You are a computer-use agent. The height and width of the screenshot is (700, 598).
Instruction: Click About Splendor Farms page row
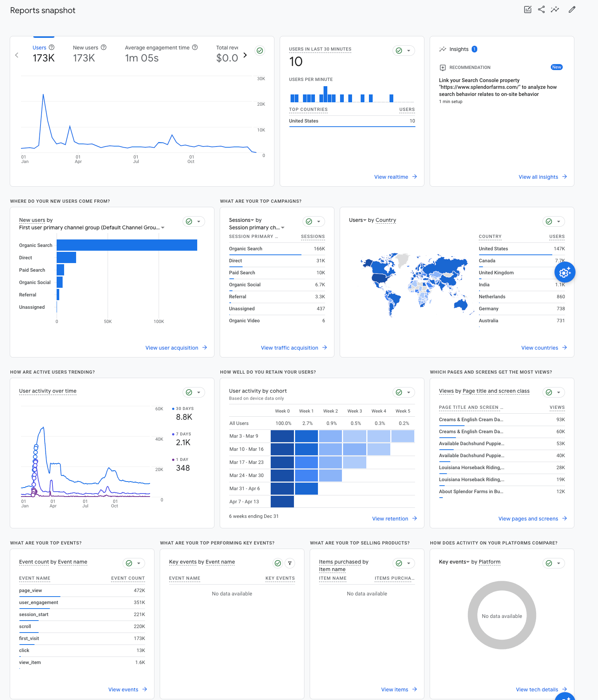[502, 492]
